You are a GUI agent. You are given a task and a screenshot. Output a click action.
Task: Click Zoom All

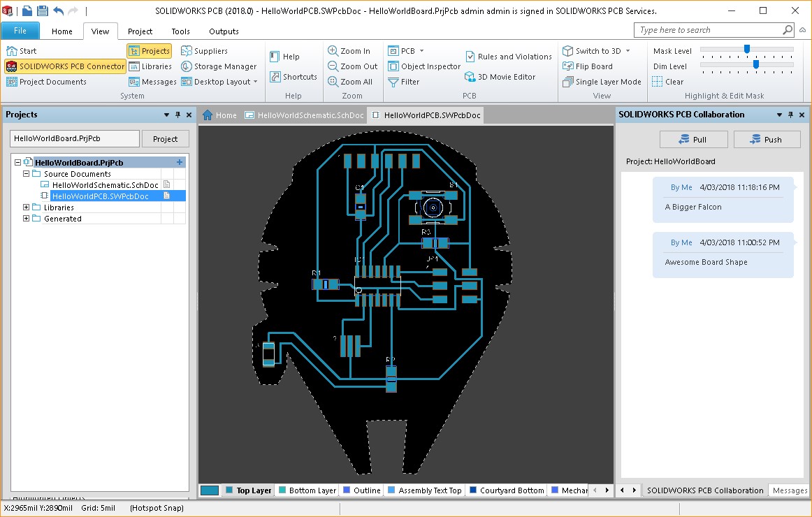pyautogui.click(x=349, y=82)
